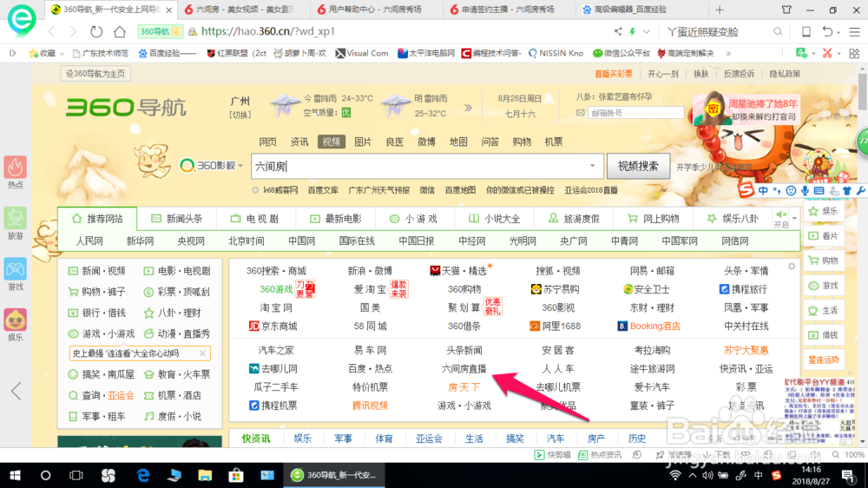The width and height of the screenshot is (868, 488).
Task: Click in the 六间房 search input field
Action: tap(425, 166)
